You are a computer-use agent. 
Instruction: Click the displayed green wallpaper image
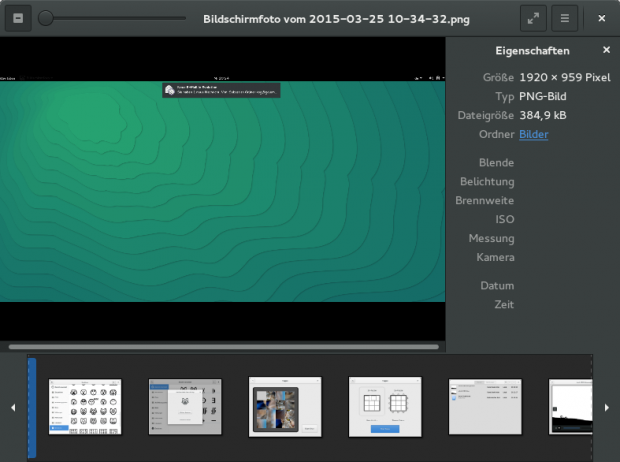223,189
